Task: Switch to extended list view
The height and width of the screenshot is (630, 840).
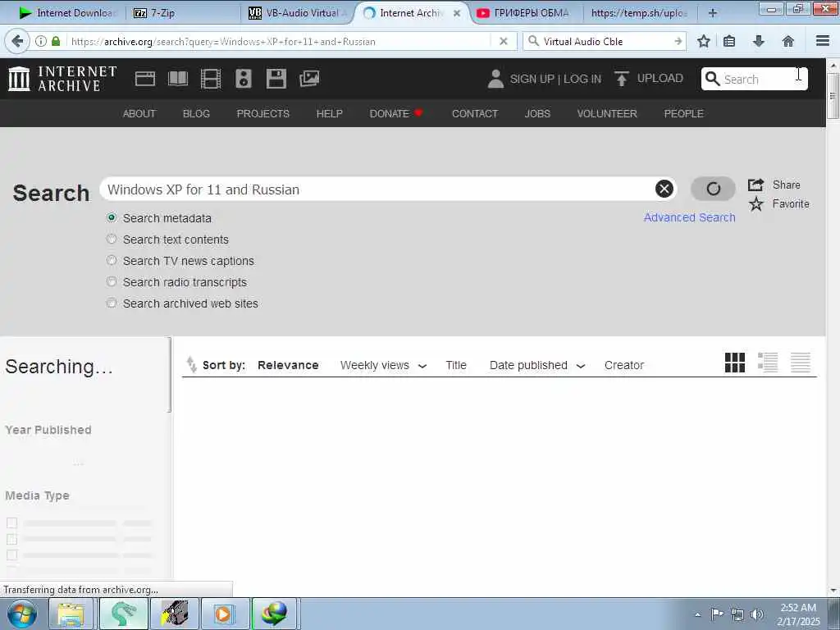Action: click(x=768, y=363)
